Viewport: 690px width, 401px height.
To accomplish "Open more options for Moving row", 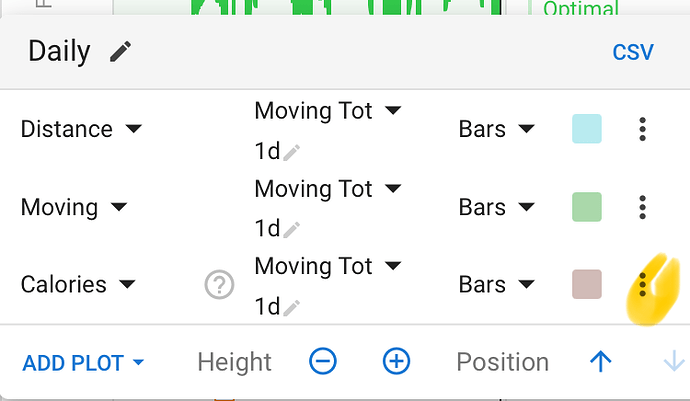I will 642,207.
